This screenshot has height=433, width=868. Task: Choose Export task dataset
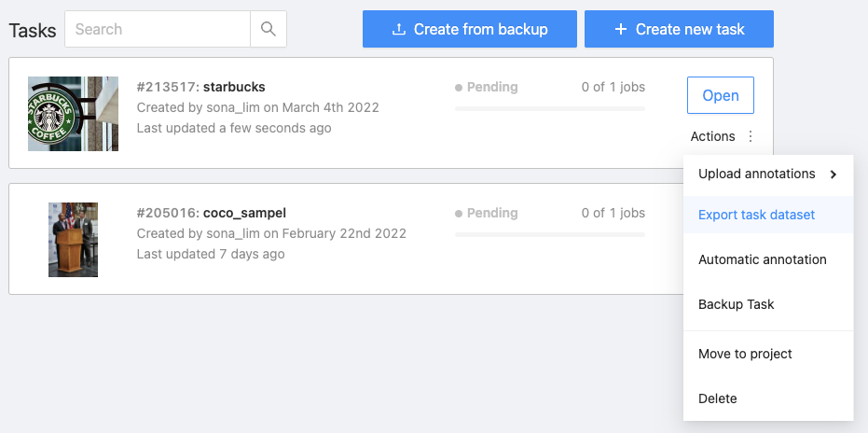pyautogui.click(x=768, y=215)
